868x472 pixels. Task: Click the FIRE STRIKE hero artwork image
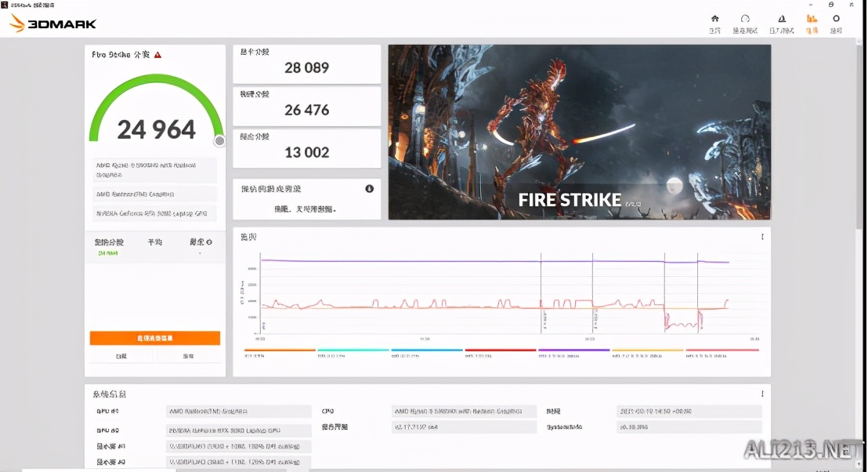coord(580,132)
